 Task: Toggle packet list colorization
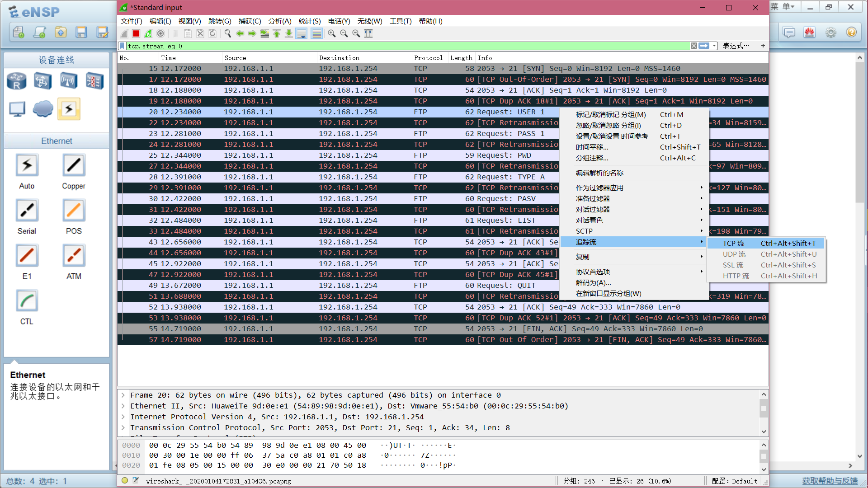(x=316, y=33)
